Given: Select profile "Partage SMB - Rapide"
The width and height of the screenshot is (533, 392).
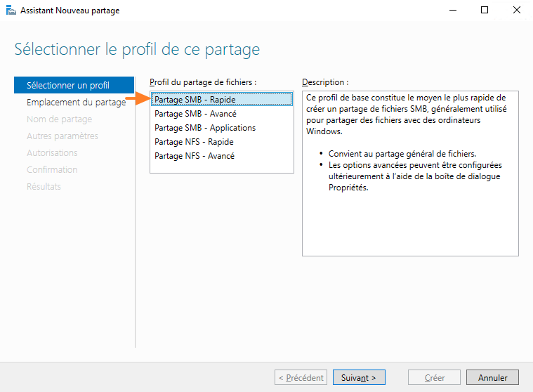Looking at the screenshot, I should [x=222, y=100].
